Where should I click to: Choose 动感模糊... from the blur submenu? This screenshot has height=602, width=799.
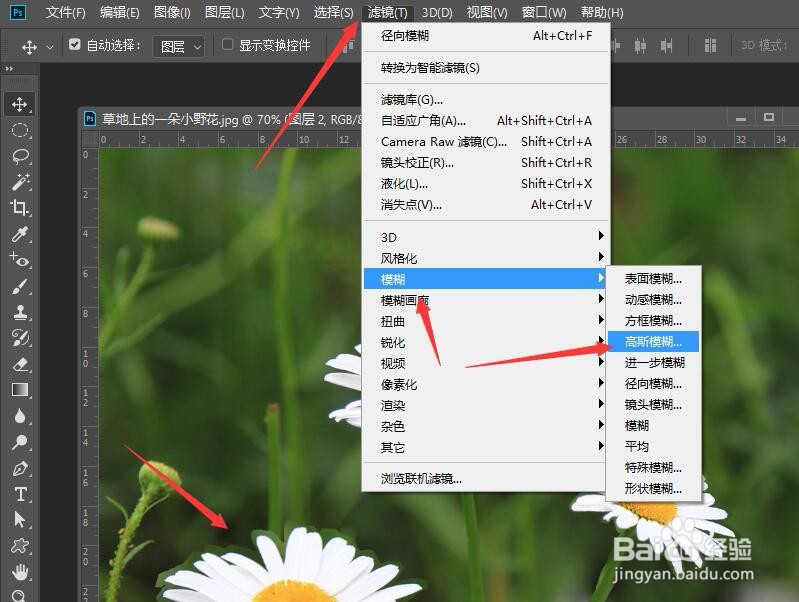[653, 299]
